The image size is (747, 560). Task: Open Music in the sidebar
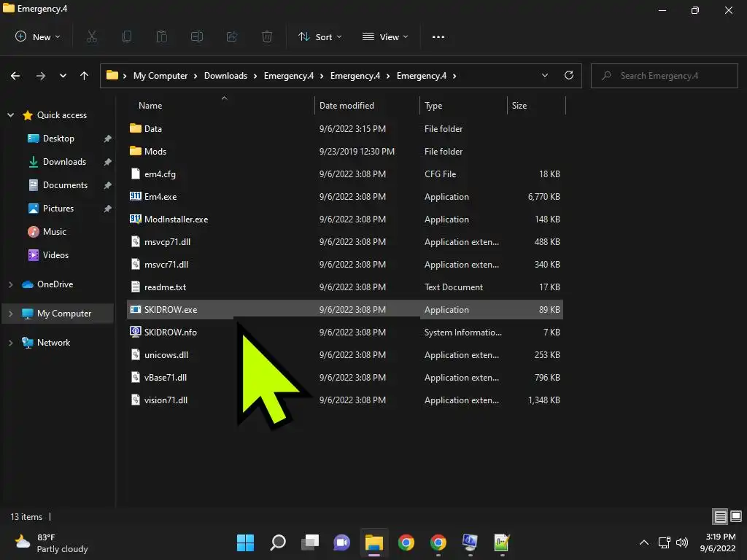click(x=54, y=232)
